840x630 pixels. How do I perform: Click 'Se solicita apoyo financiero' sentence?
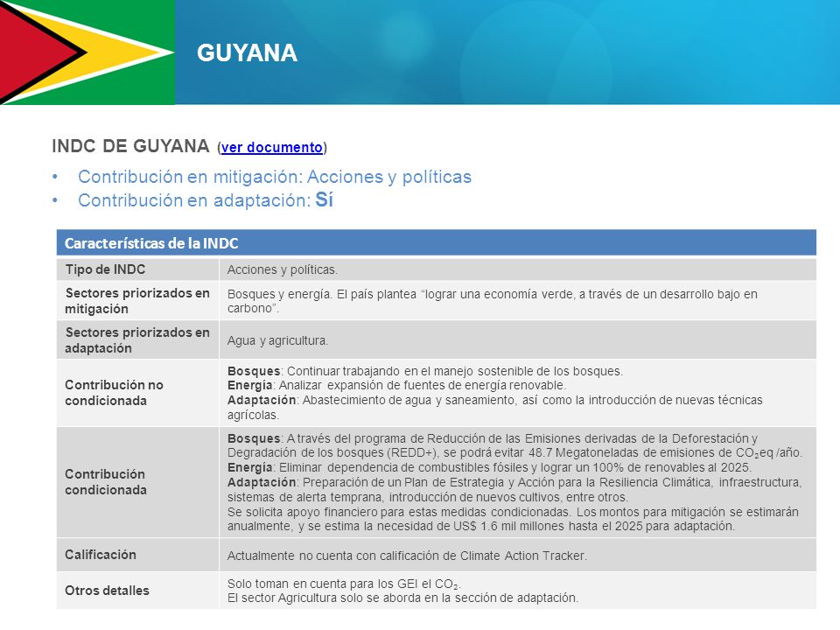tap(513, 519)
